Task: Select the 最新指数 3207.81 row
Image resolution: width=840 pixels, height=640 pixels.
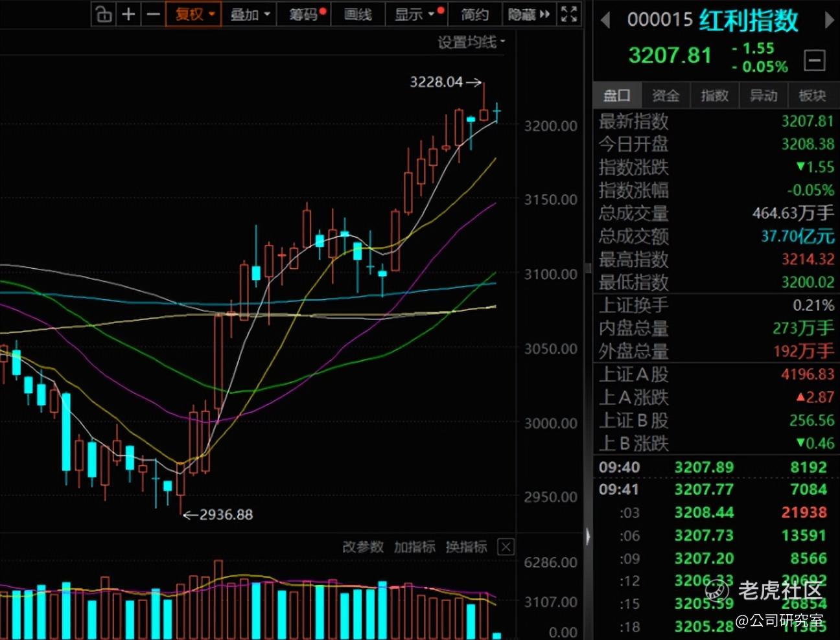Action: pyautogui.click(x=716, y=121)
